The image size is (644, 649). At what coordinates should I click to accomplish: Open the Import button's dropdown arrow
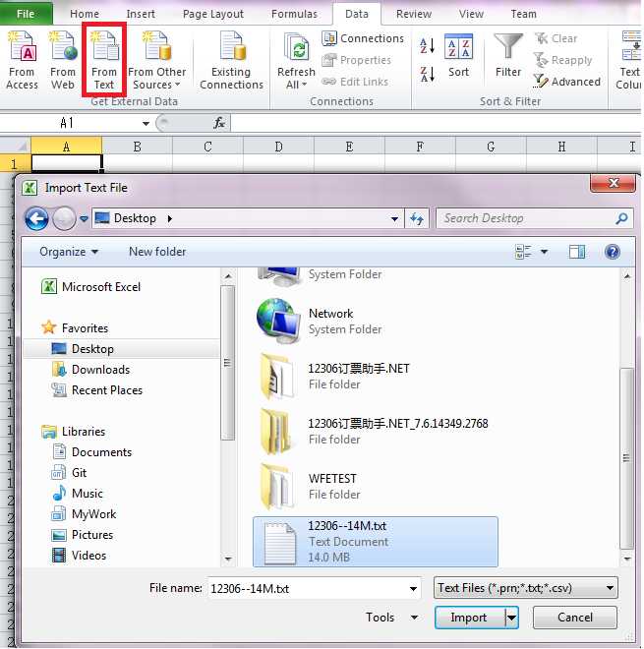(x=512, y=618)
